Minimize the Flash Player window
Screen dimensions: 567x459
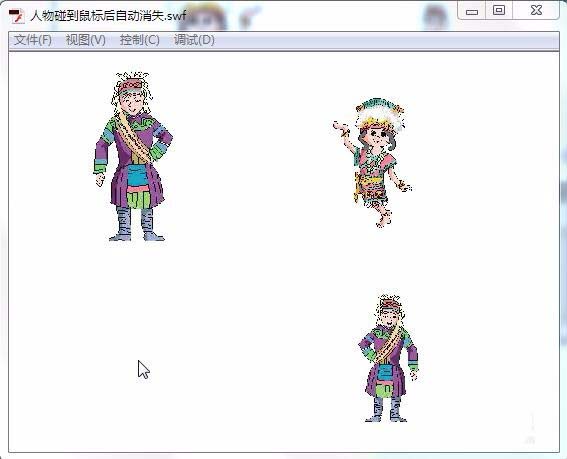click(x=472, y=10)
